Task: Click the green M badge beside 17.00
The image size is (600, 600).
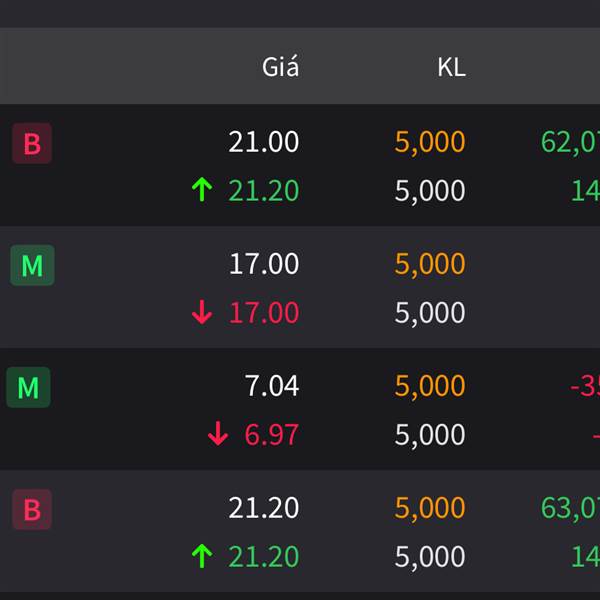Action: tap(33, 265)
